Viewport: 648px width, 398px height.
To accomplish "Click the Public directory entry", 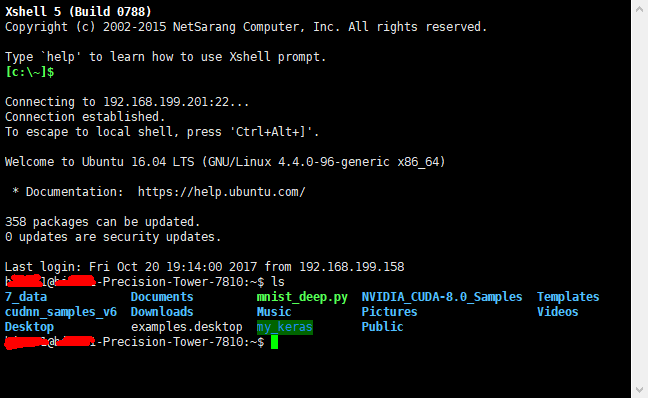I will coord(382,327).
